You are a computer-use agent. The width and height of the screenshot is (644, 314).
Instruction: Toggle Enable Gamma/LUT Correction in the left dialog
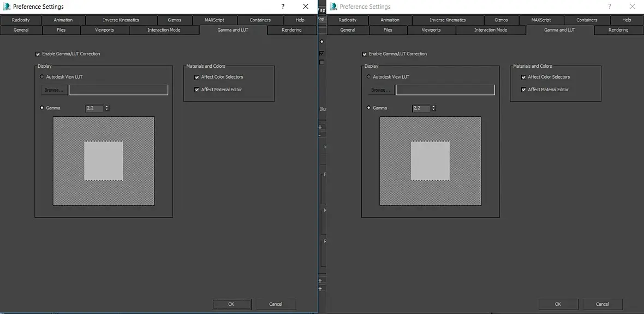click(38, 54)
